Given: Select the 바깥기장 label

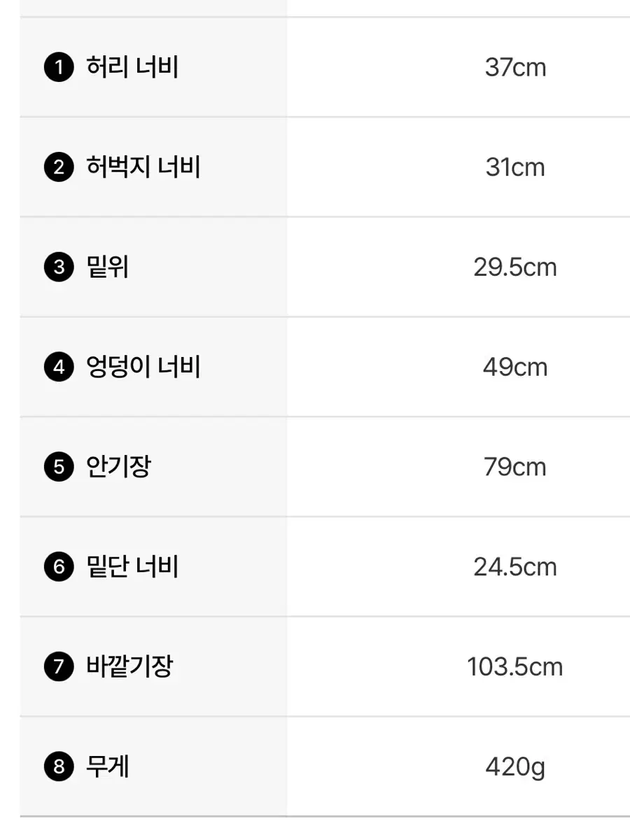Looking at the screenshot, I should (129, 666).
